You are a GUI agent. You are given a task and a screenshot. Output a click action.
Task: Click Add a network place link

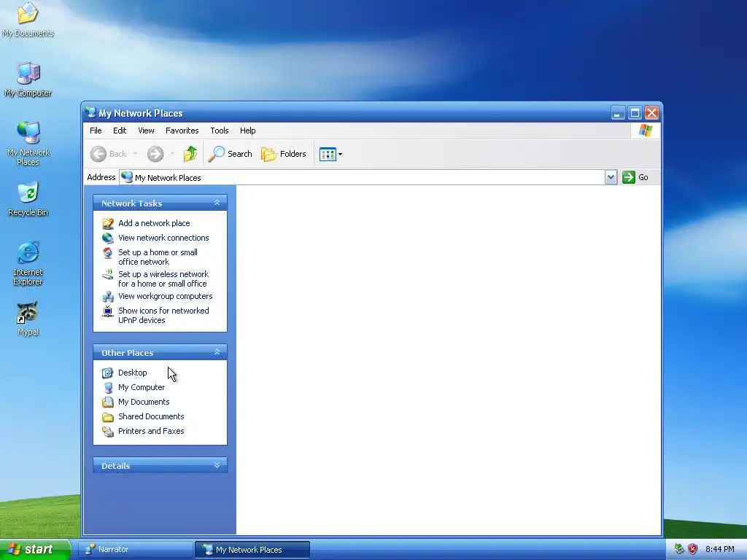pos(154,223)
